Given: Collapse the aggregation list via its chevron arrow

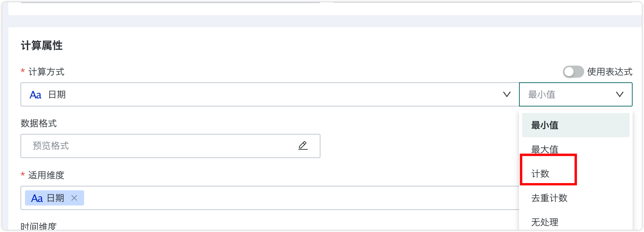Looking at the screenshot, I should (x=619, y=94).
